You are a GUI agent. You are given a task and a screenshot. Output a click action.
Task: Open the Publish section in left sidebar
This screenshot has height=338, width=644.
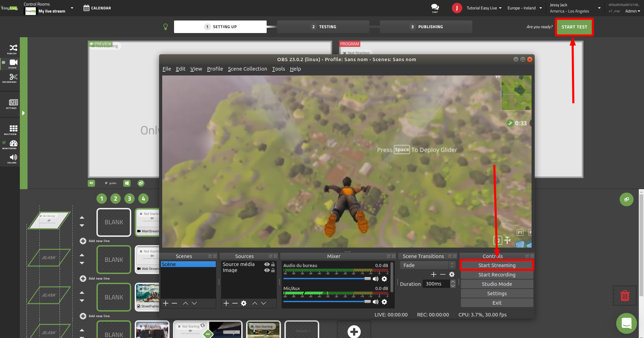tap(13, 49)
